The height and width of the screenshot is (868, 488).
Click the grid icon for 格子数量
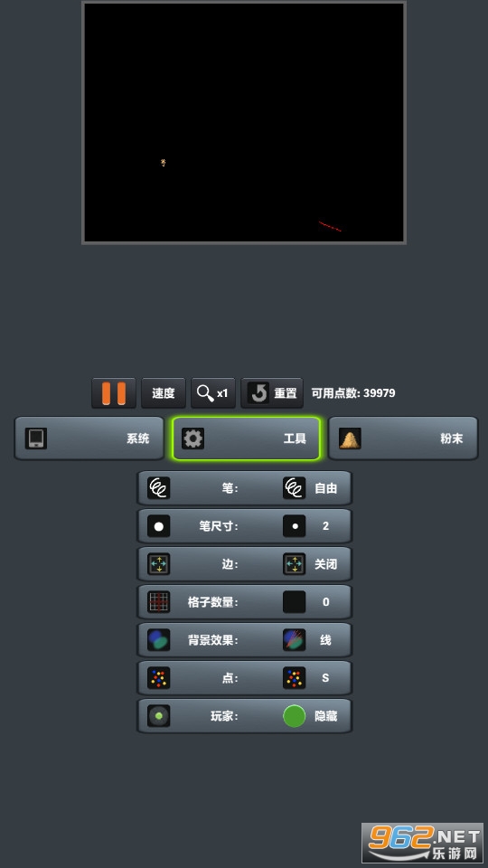159,602
